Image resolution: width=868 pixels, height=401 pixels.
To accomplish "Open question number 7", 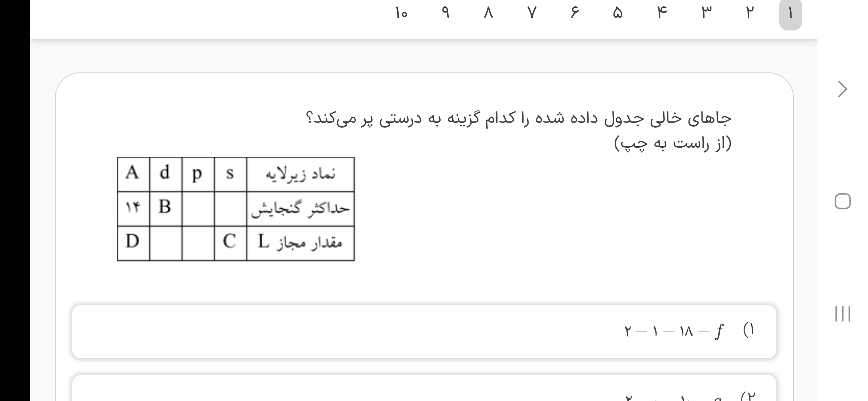I will (x=532, y=14).
